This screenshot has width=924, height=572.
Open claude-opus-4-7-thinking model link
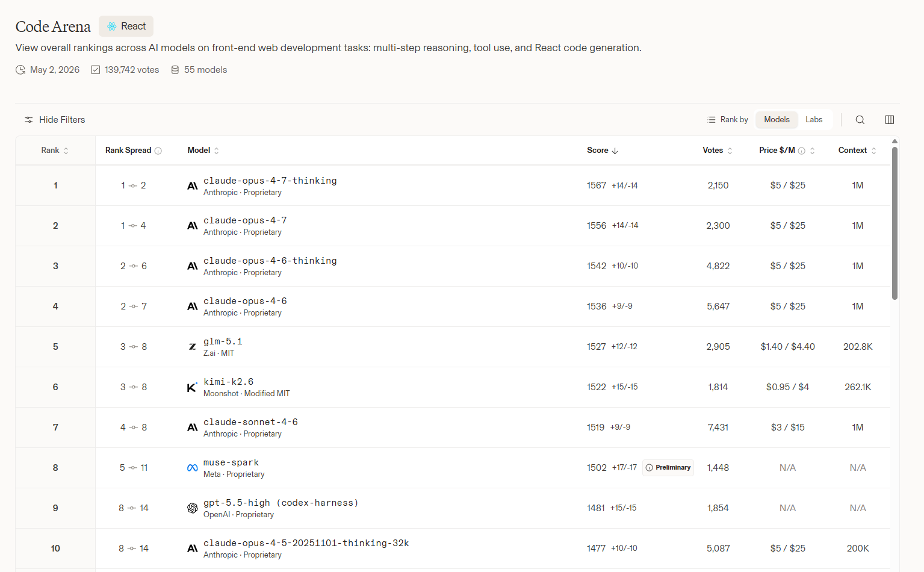point(270,181)
